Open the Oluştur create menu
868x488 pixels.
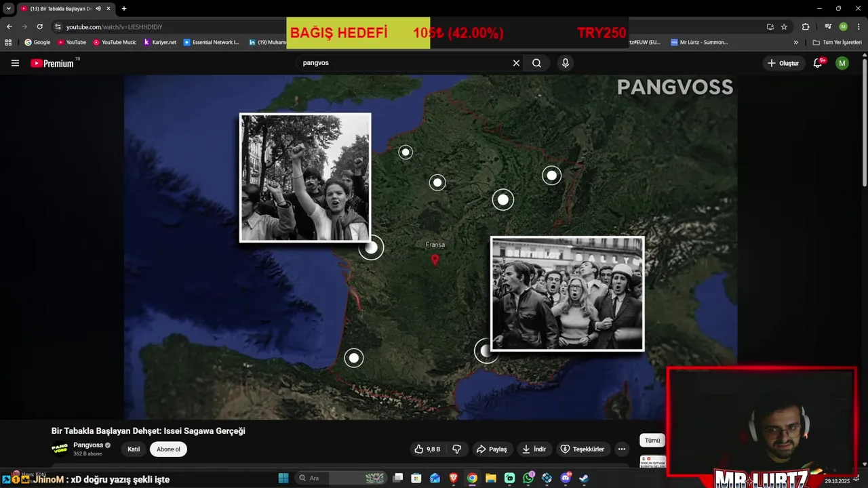click(783, 63)
